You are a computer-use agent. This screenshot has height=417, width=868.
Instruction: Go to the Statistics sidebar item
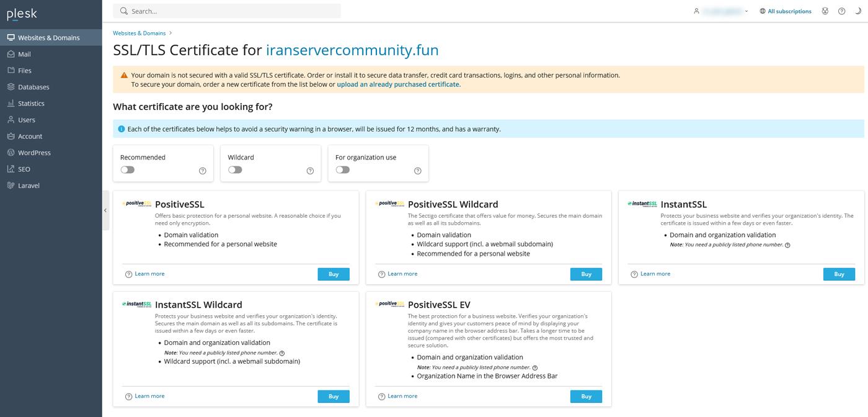31,104
